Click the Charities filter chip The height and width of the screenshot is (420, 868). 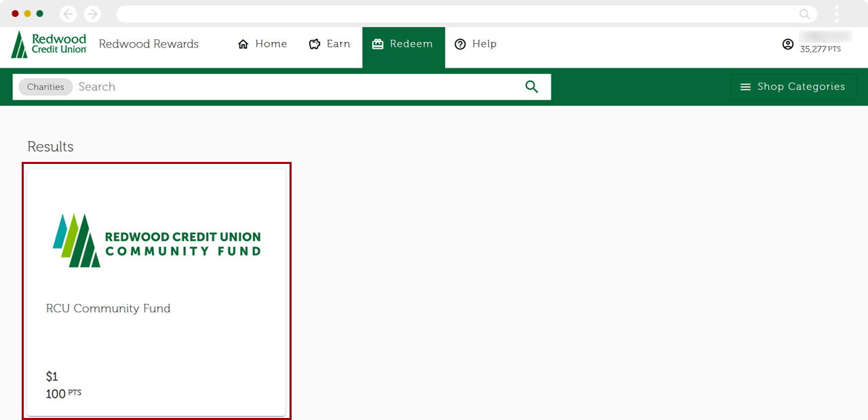(x=45, y=87)
